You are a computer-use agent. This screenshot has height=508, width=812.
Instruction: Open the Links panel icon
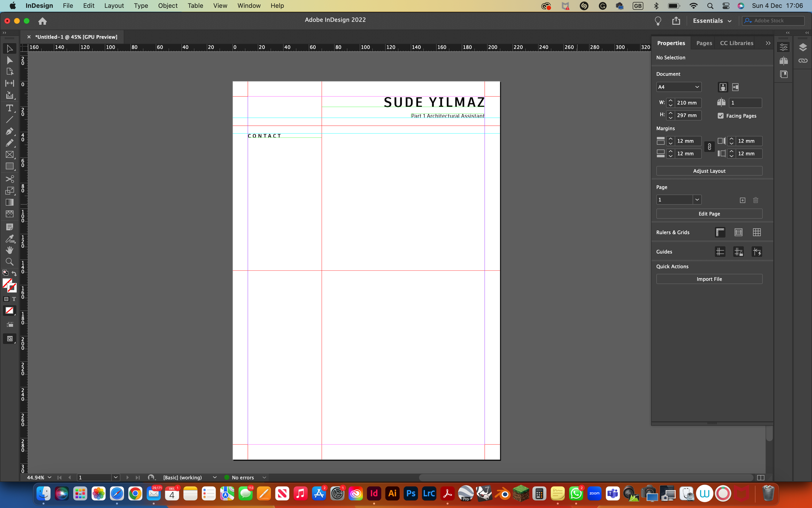coord(803,61)
